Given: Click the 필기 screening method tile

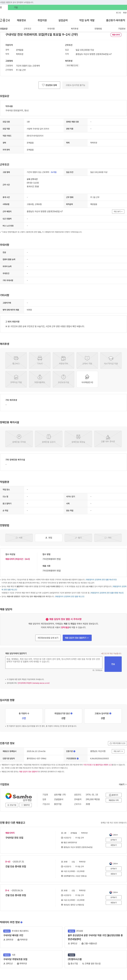Looking at the screenshot, I should [78, 538].
